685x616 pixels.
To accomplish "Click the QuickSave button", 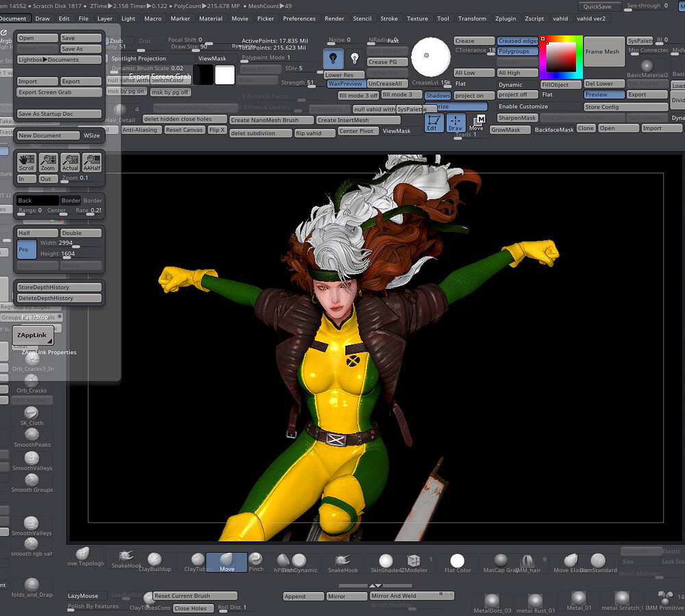I will pos(599,6).
